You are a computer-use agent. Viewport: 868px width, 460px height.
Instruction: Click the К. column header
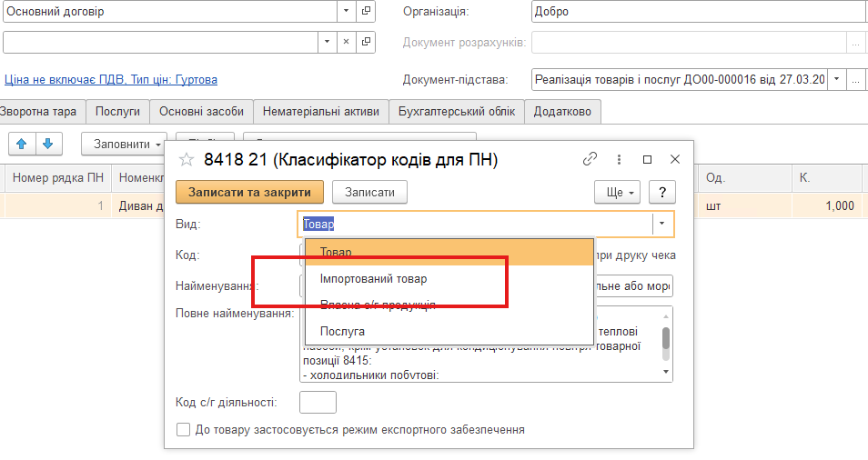point(827,177)
